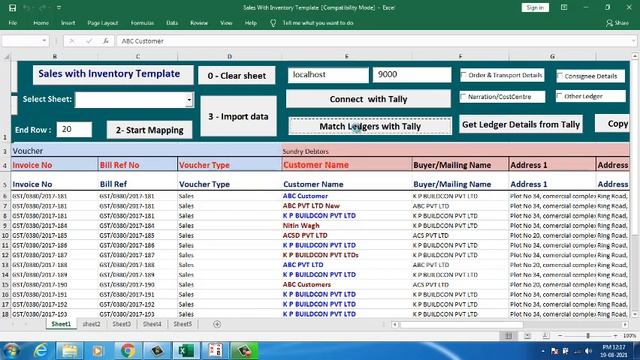Click Get Ledger Details from Tally
640x360 pixels.
click(x=521, y=124)
